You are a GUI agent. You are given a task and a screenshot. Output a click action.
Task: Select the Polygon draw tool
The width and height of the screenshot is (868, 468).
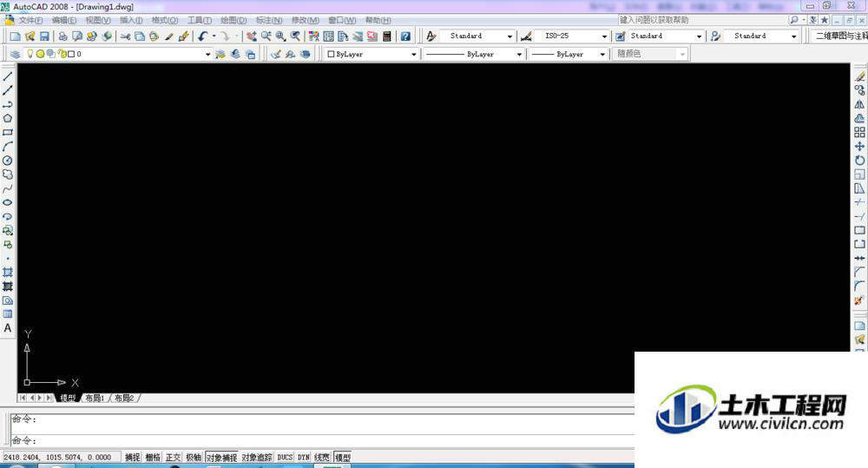(8, 119)
